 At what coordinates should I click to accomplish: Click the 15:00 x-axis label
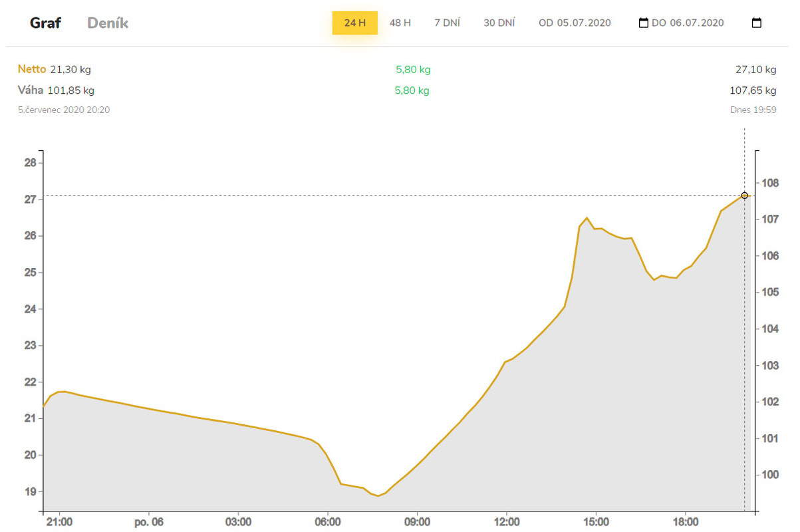[x=597, y=522]
